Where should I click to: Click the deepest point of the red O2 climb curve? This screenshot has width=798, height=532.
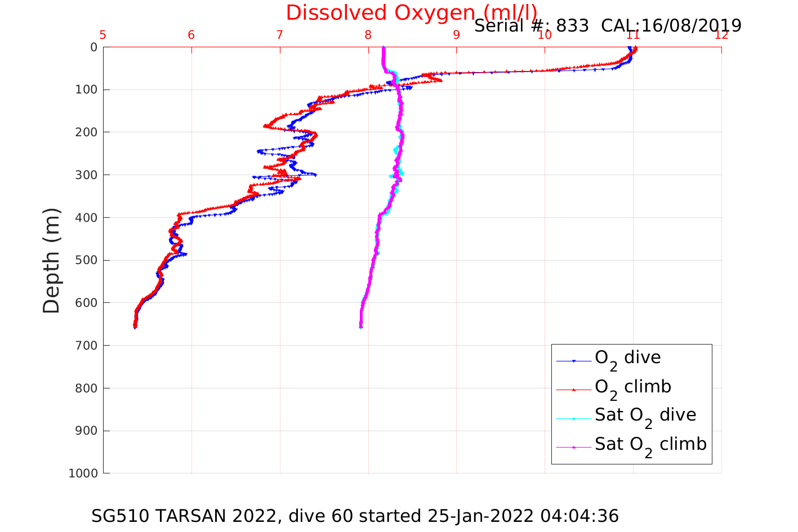click(x=135, y=327)
